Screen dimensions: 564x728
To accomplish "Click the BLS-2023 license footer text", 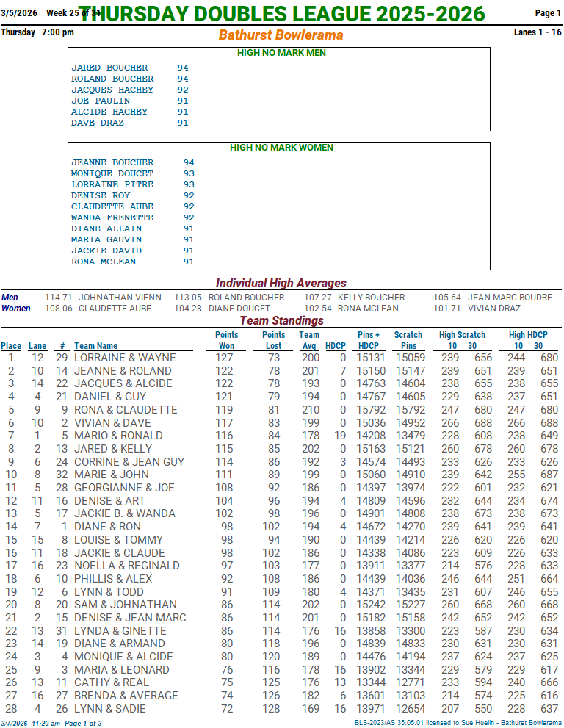I will pos(458,723).
